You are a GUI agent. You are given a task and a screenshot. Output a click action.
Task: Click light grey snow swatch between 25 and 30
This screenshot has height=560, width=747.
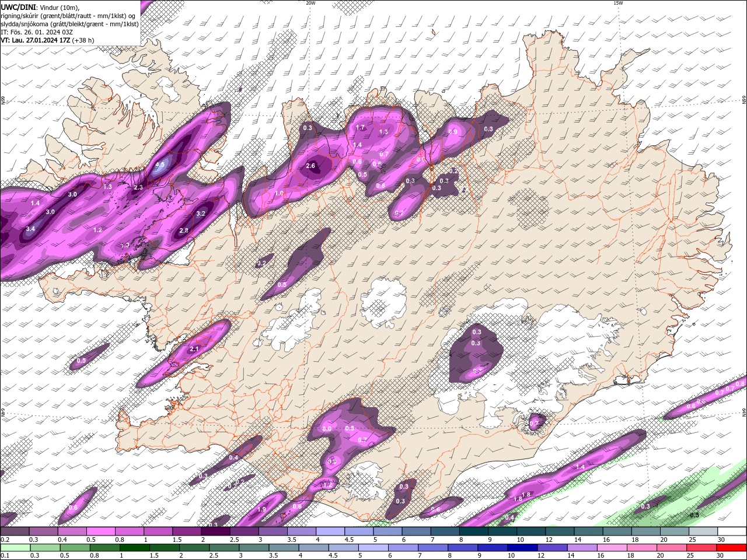pyautogui.click(x=704, y=531)
